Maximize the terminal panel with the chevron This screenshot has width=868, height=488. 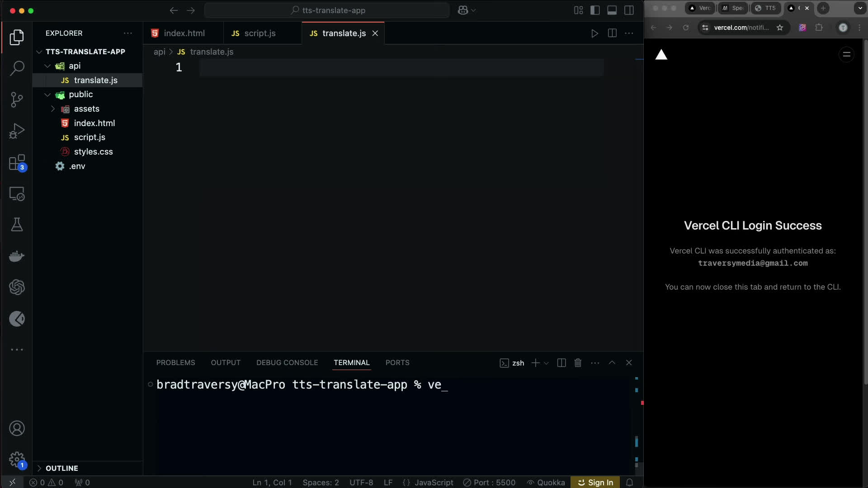point(612,362)
